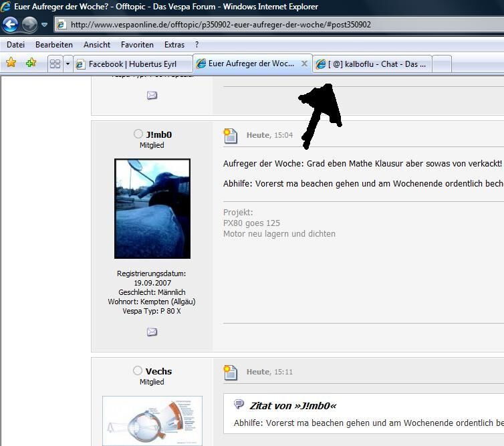The height and width of the screenshot is (446, 504).
Task: Open the Favoriten menu
Action: [x=137, y=45]
